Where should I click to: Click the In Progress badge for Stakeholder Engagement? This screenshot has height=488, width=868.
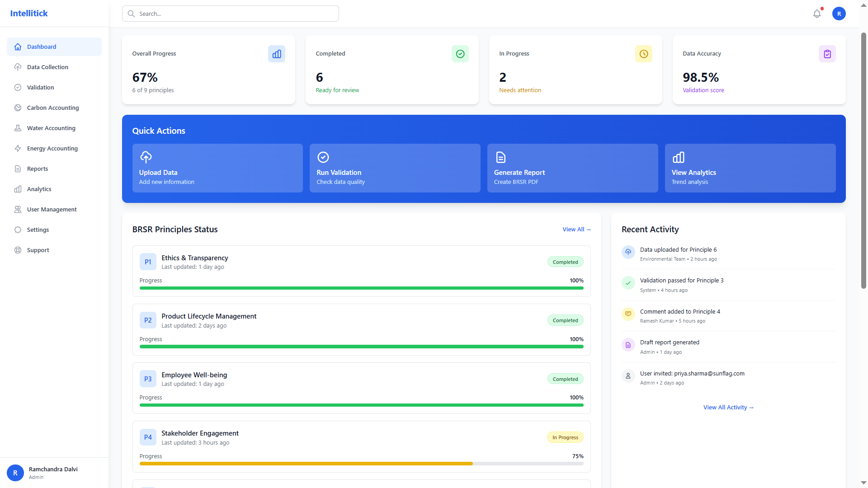tap(565, 437)
